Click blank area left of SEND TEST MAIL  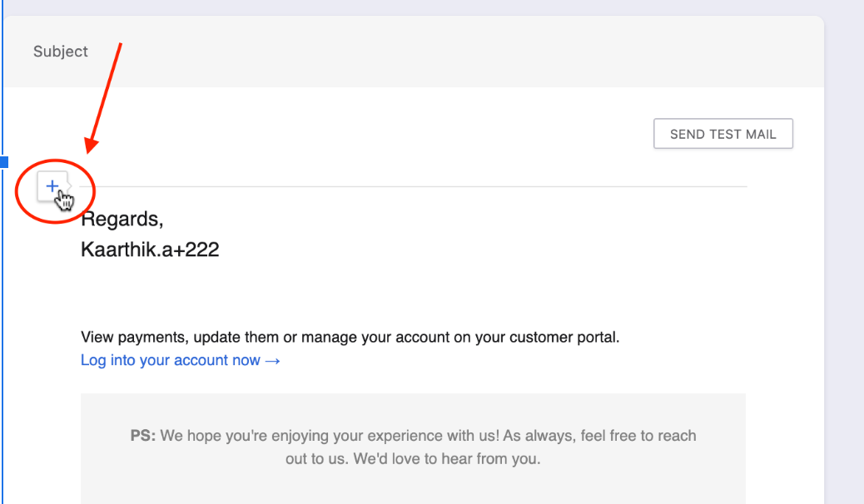416,134
